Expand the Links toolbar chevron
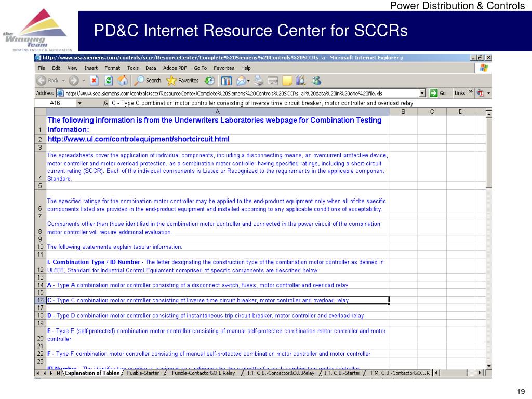 coord(471,92)
